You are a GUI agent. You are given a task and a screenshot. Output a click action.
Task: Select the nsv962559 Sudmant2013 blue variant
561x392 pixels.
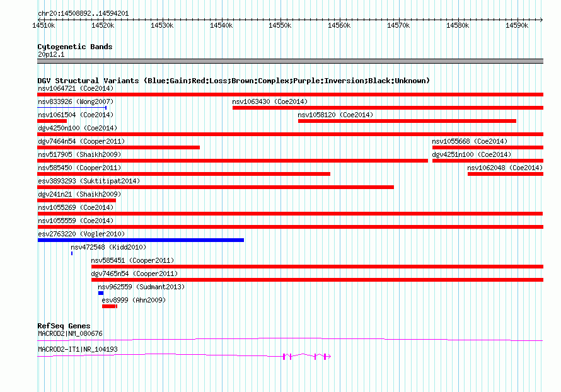pyautogui.click(x=101, y=293)
